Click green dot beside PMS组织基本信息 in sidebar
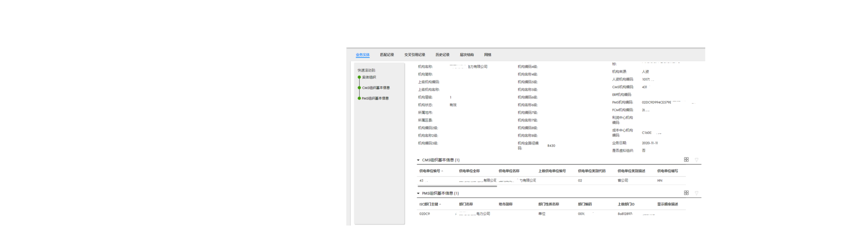The height and width of the screenshot is (235, 868). pos(359,98)
